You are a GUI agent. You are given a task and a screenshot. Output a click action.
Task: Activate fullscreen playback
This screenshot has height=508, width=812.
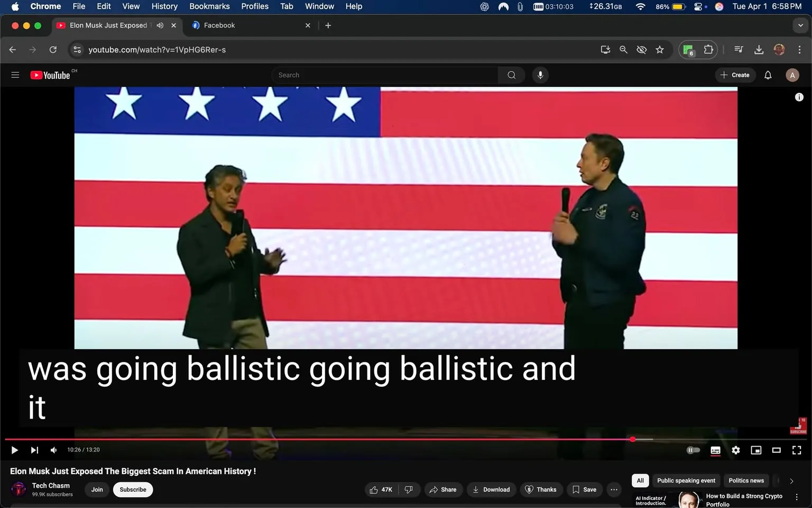[x=796, y=450]
